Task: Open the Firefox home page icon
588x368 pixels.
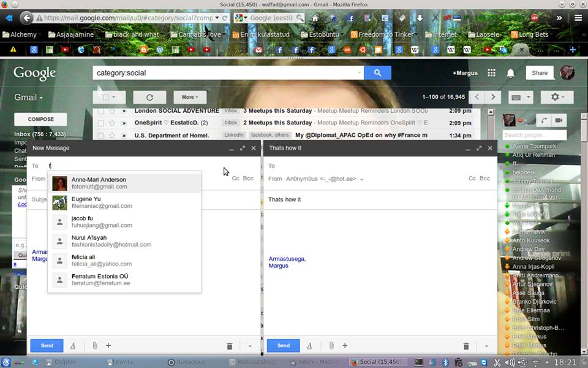Action: (315, 18)
